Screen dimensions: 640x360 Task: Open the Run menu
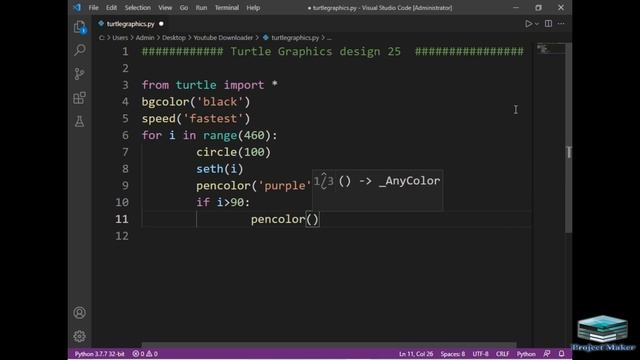(201, 8)
